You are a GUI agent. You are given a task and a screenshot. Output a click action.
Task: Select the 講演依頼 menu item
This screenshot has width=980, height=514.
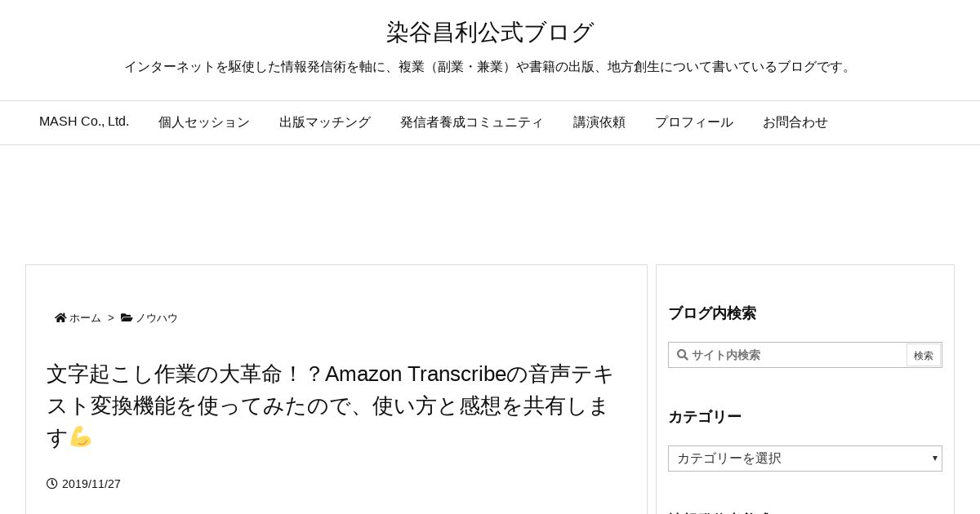point(599,122)
